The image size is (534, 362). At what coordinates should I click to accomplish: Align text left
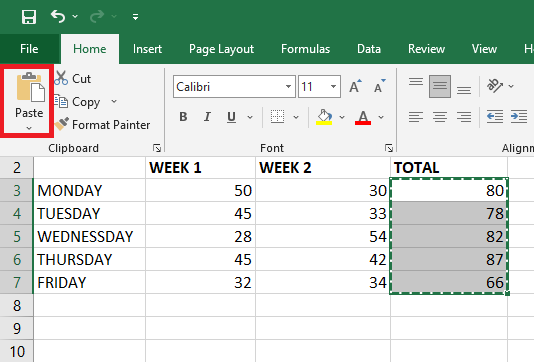click(x=416, y=117)
